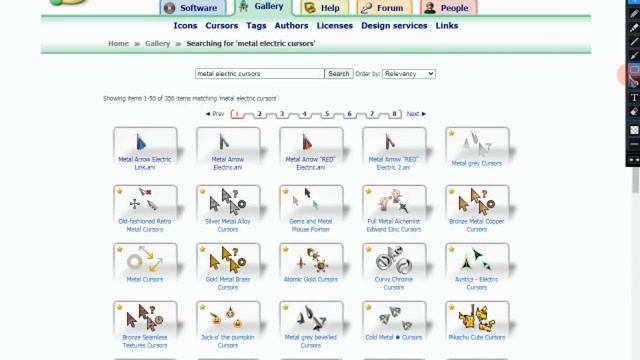The width and height of the screenshot is (640, 360).
Task: Select the pencil annotation tool
Action: point(634,14)
